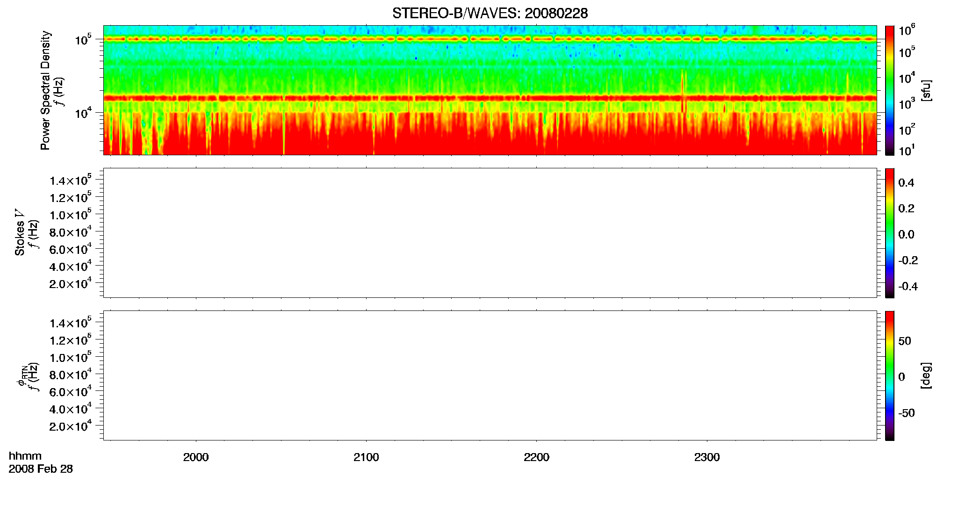Click the Stokes V color bar
The height and width of the screenshot is (505, 980).
(x=890, y=233)
